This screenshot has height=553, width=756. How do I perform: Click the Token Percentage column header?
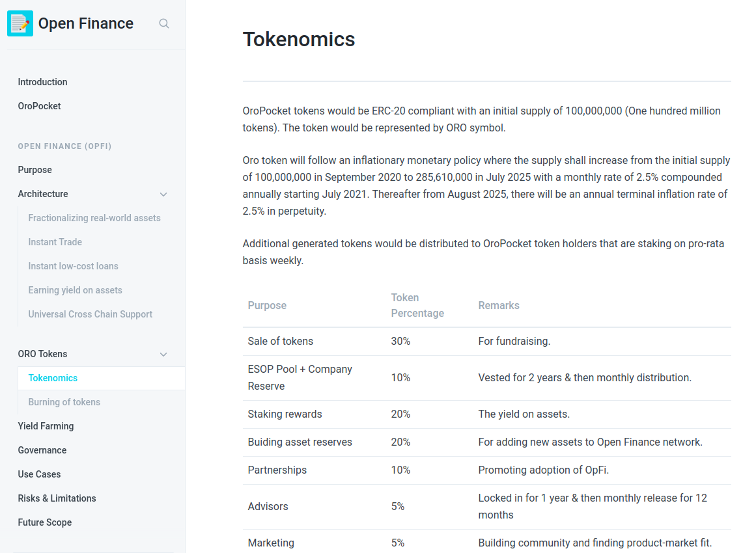point(417,305)
